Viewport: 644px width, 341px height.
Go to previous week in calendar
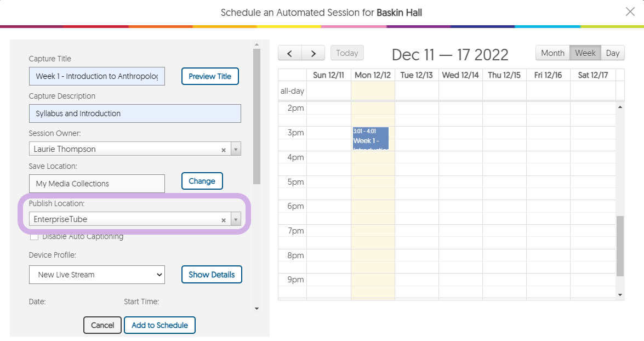[x=290, y=53]
